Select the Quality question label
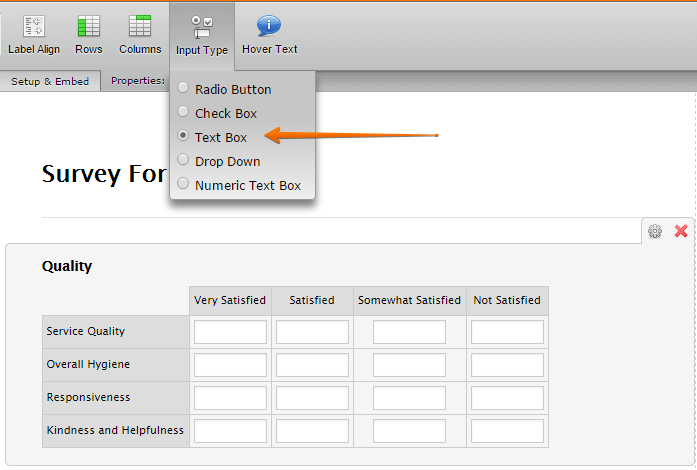The height and width of the screenshot is (470, 697). (x=67, y=266)
